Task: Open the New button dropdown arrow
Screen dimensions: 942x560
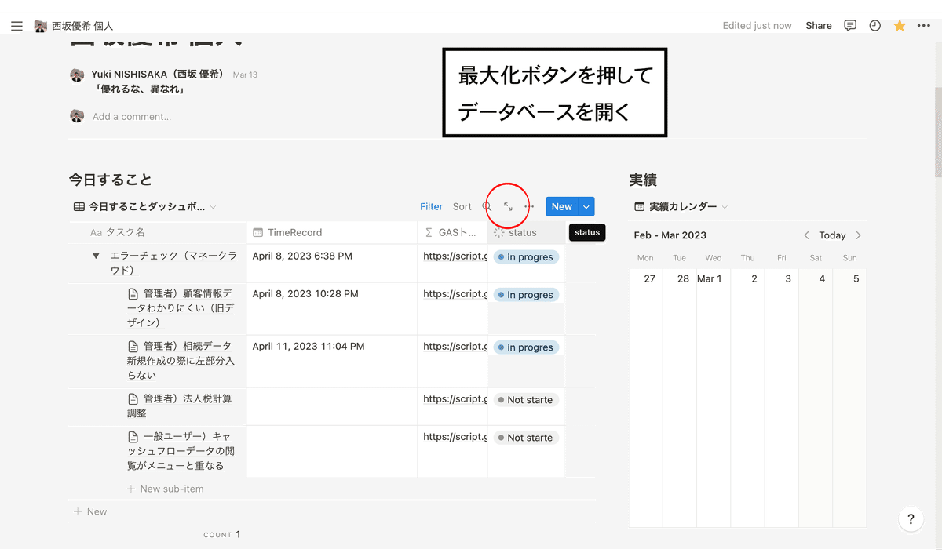Action: tap(586, 207)
